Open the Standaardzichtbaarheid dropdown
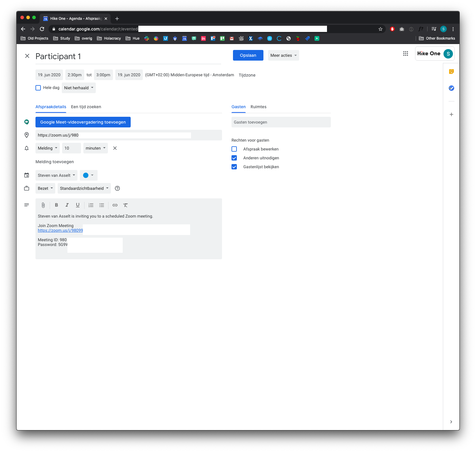Screen dimensions: 476x452 [x=84, y=188]
